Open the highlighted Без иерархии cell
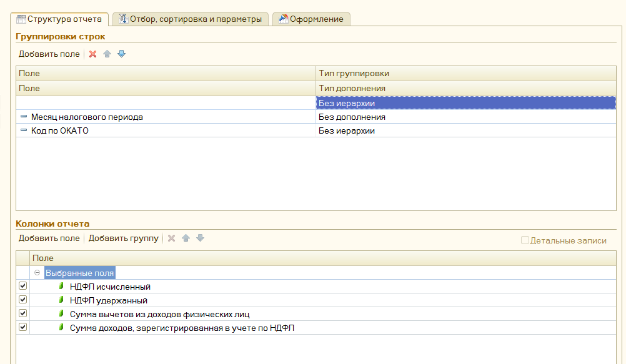This screenshot has height=364, width=626. (x=465, y=103)
